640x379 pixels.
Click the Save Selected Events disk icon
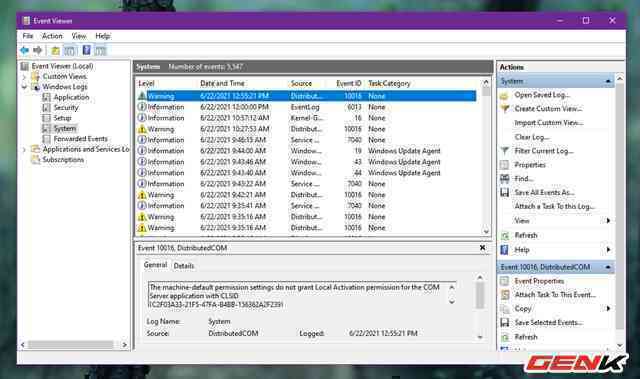click(504, 323)
